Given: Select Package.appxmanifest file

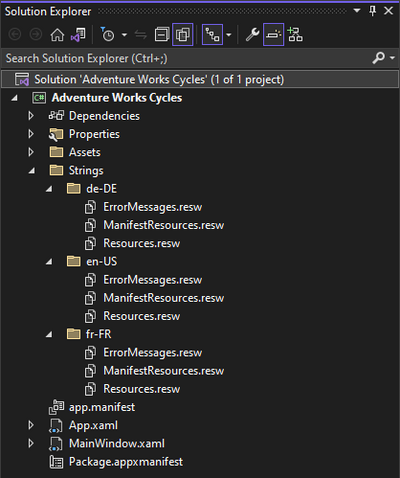Looking at the screenshot, I should tap(126, 462).
